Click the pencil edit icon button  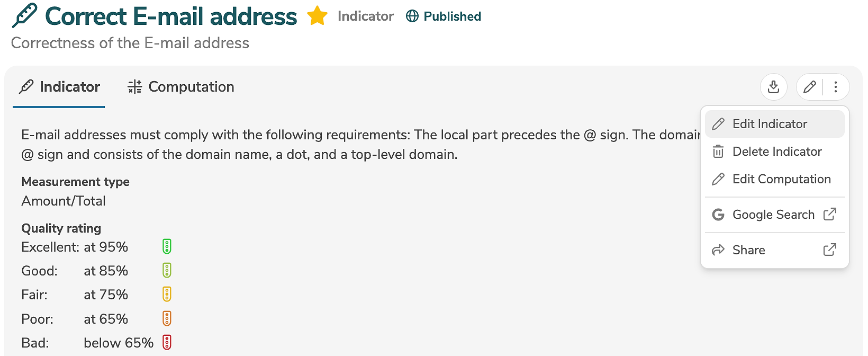tap(809, 87)
